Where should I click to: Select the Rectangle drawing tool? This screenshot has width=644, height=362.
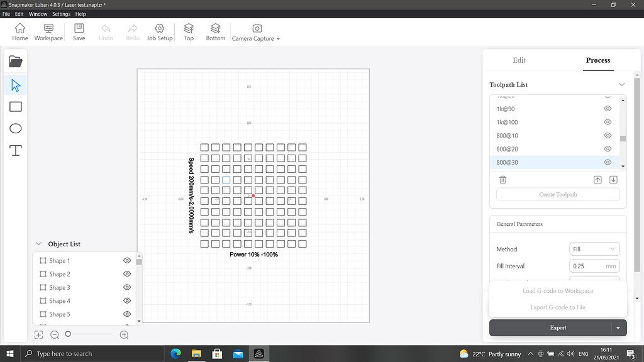click(x=15, y=106)
